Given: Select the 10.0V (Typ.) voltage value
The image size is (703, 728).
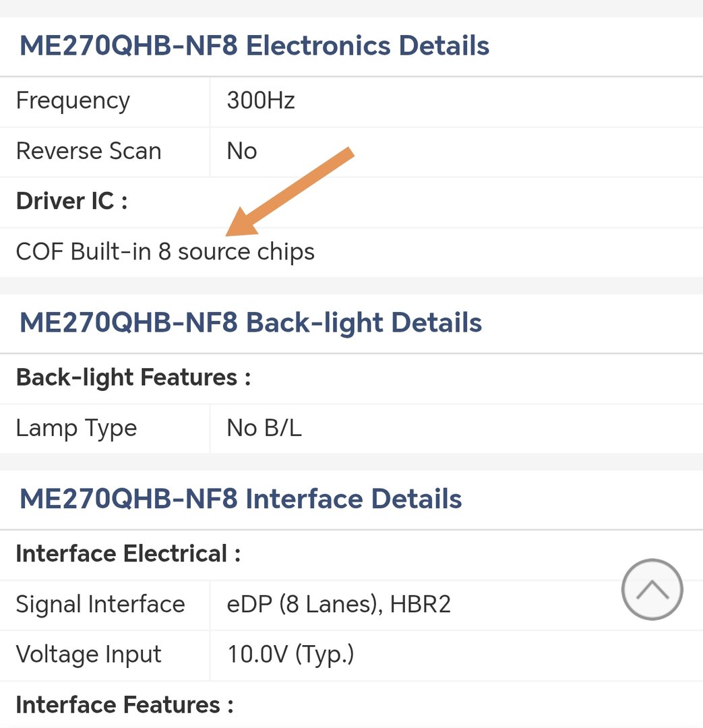Looking at the screenshot, I should (290, 655).
